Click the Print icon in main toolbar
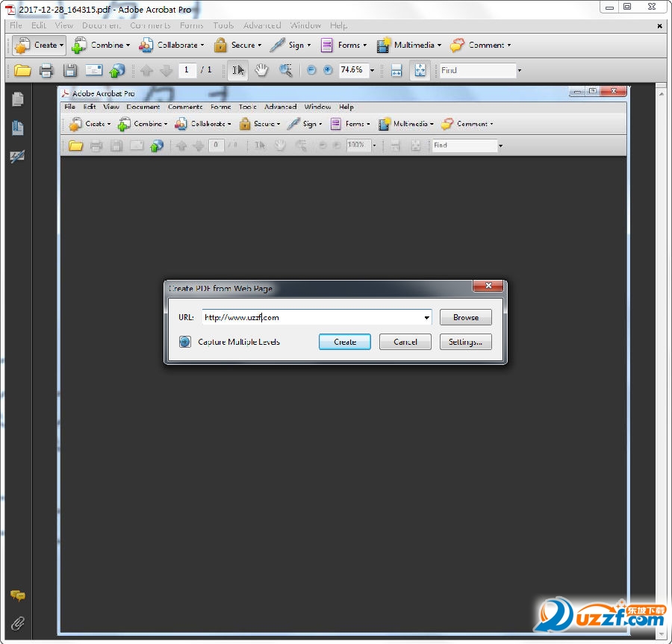672x644 pixels. (46, 70)
